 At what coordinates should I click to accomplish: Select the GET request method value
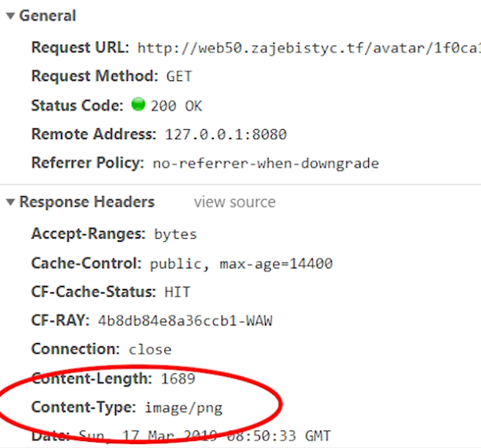(x=179, y=76)
